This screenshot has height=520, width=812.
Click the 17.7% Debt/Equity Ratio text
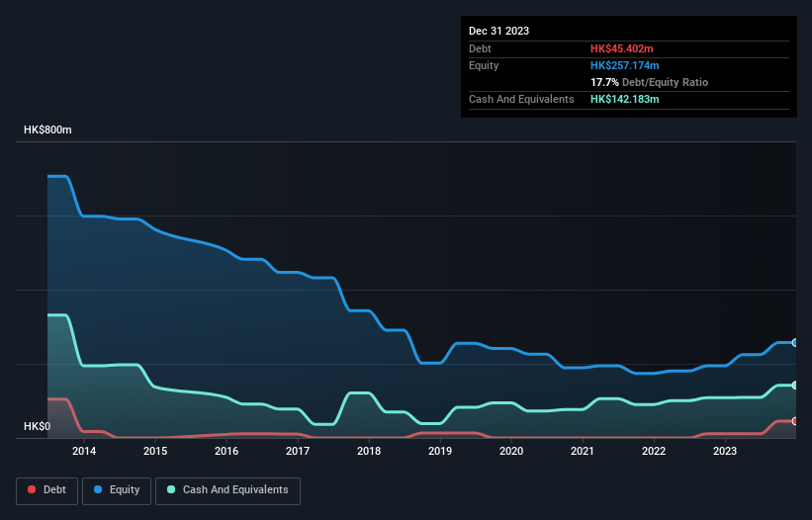[x=650, y=82]
